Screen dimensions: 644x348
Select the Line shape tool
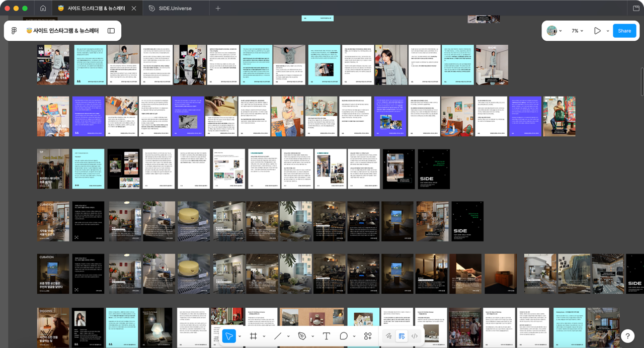(278, 336)
